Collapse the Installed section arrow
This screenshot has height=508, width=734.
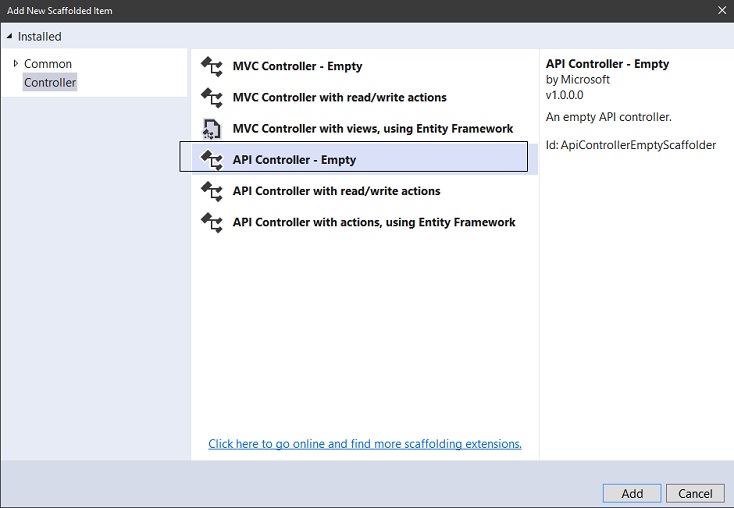[9, 36]
